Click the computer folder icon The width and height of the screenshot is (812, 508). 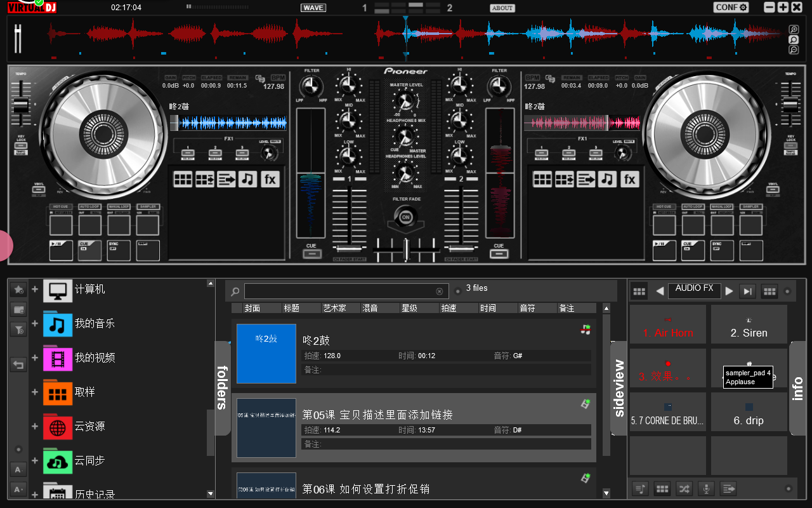pyautogui.click(x=58, y=290)
